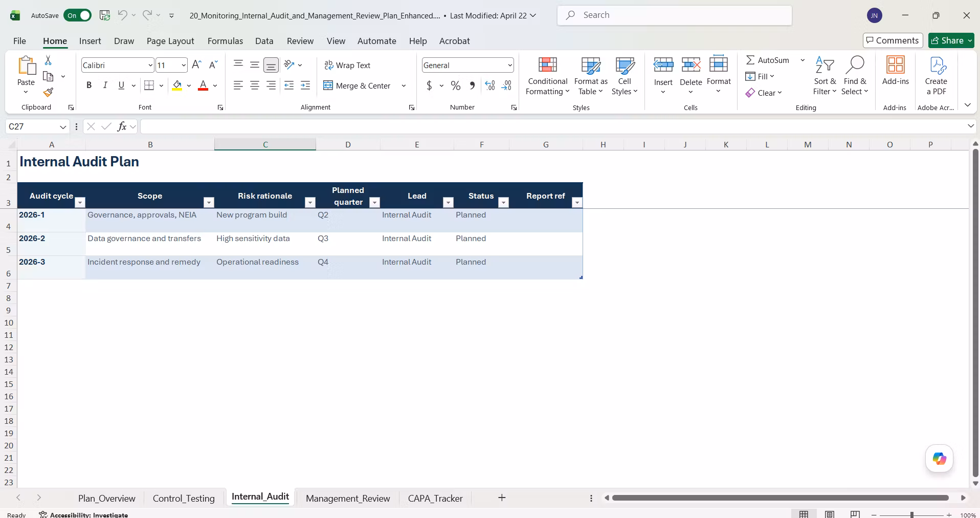Viewport: 980px width, 518px height.
Task: Expand Merge & Center options arrow
Action: tap(404, 85)
